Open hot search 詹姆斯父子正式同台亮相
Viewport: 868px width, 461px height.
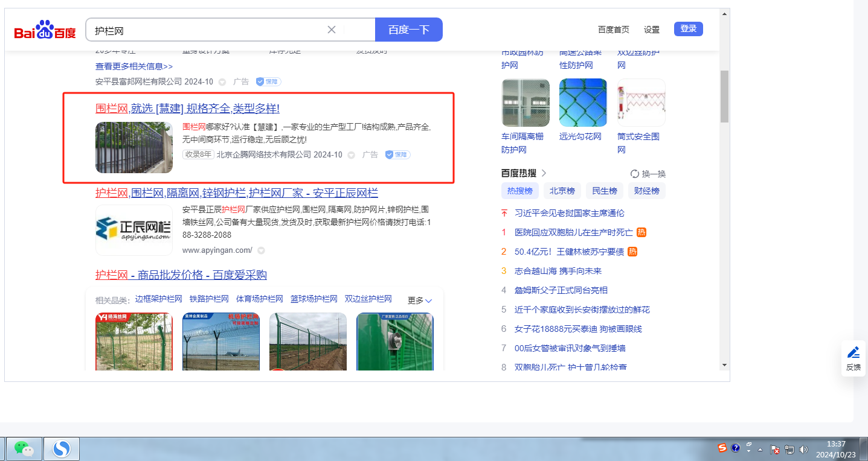click(561, 290)
